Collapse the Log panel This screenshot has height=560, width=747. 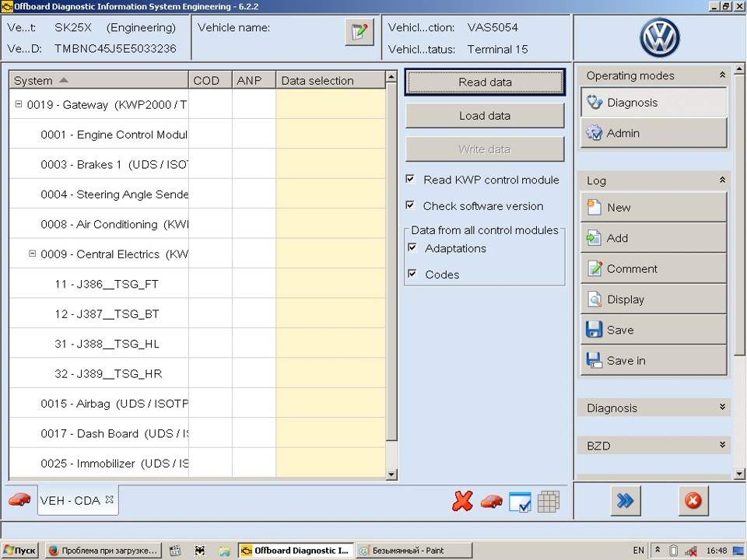tap(722, 180)
